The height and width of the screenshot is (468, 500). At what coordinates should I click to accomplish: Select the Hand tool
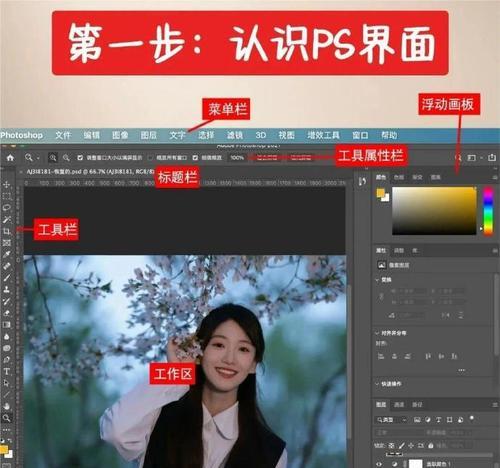[x=7, y=406]
